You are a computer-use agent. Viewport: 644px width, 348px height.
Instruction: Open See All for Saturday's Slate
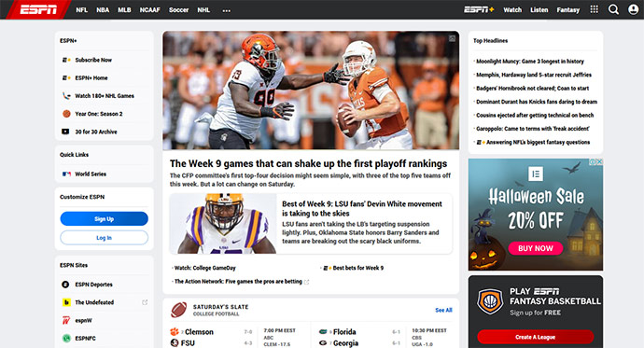443,311
